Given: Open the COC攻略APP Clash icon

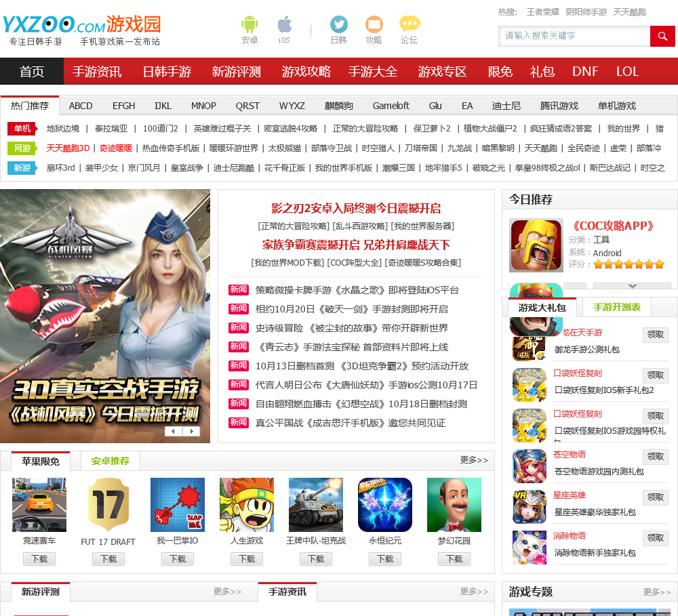Looking at the screenshot, I should 536,245.
